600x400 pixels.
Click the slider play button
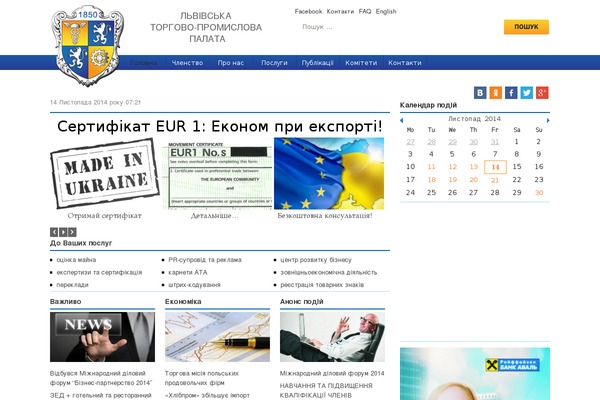63,232
